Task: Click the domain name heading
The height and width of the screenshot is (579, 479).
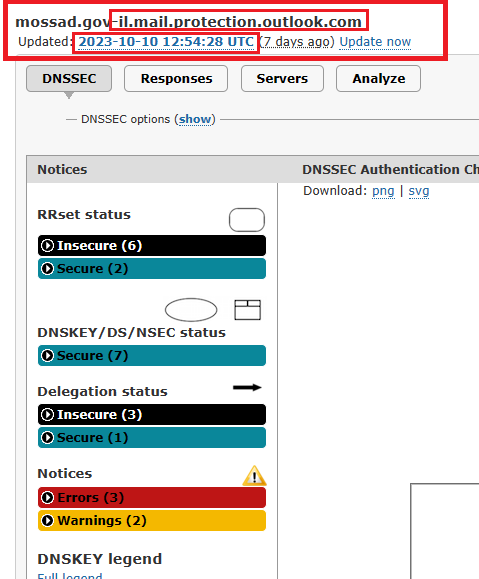Action: (x=188, y=22)
